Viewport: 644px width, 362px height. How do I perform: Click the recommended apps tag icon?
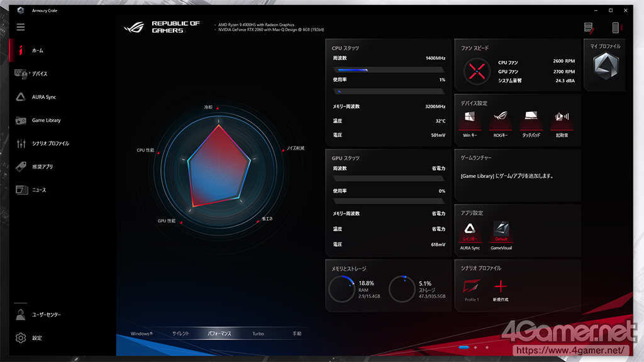pyautogui.click(x=21, y=167)
